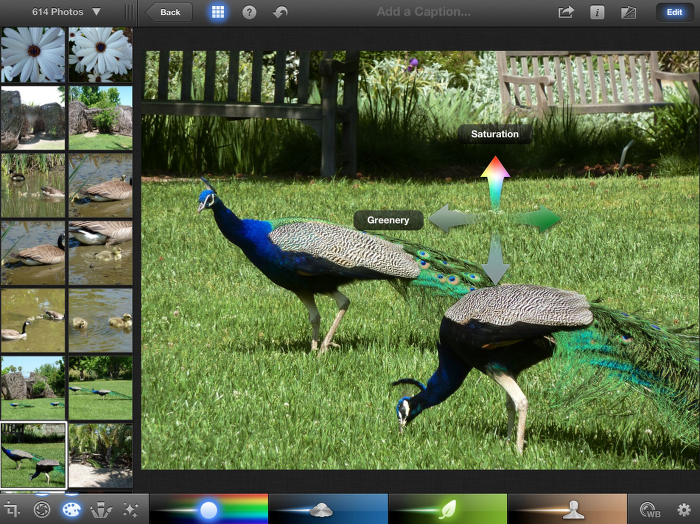Image resolution: width=700 pixels, height=524 pixels.
Task: Select the multiple daisies thumbnail
Action: coord(100,54)
